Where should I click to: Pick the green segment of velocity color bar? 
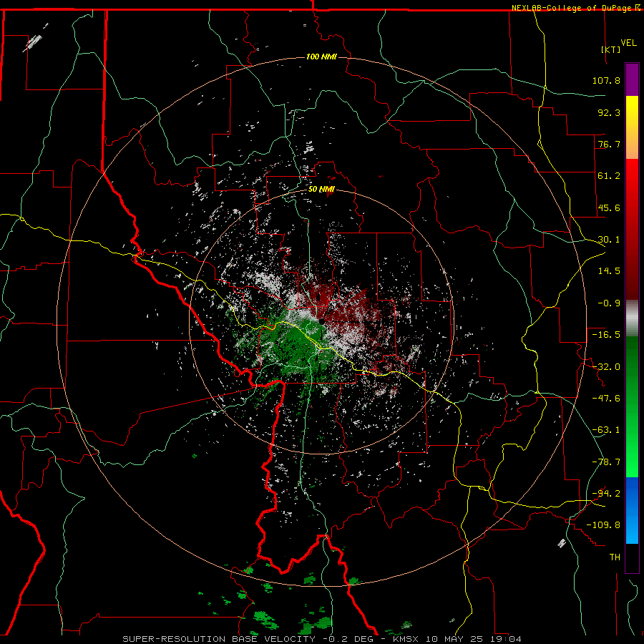tap(632, 406)
